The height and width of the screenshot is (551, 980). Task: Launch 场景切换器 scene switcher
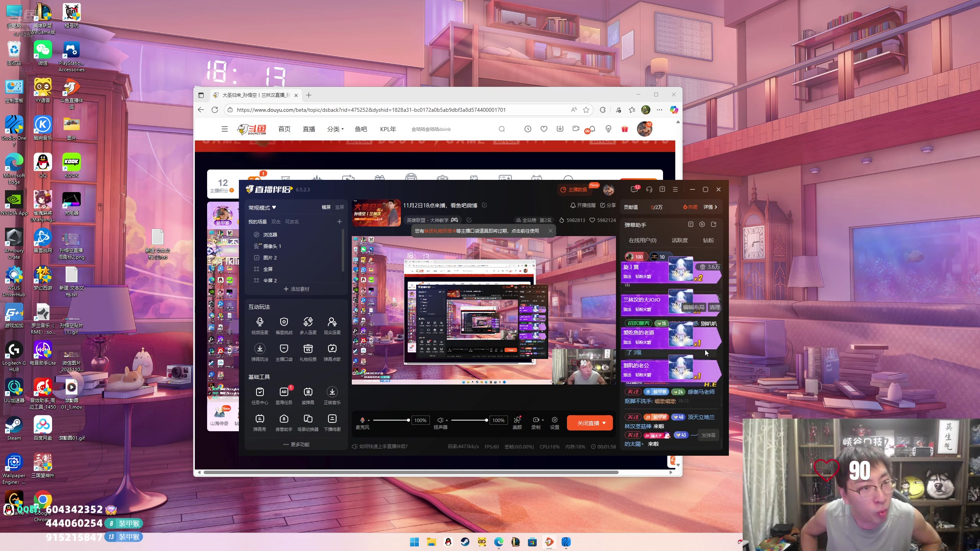(308, 419)
